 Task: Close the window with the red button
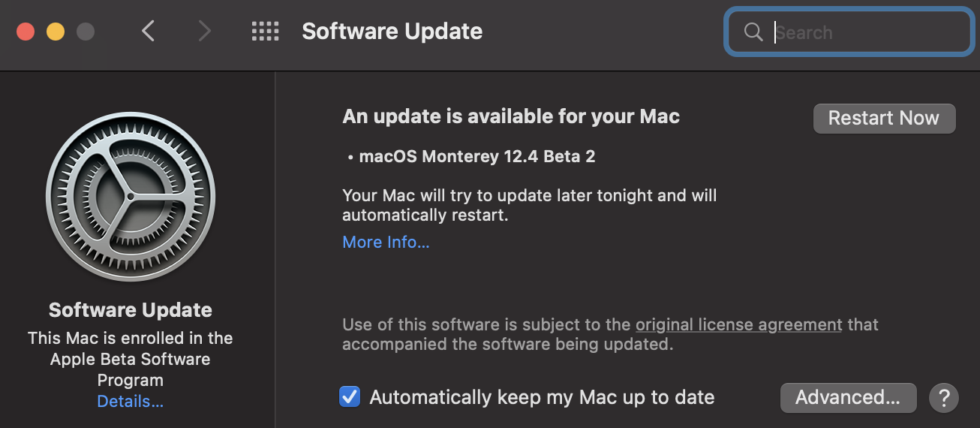pyautogui.click(x=26, y=32)
